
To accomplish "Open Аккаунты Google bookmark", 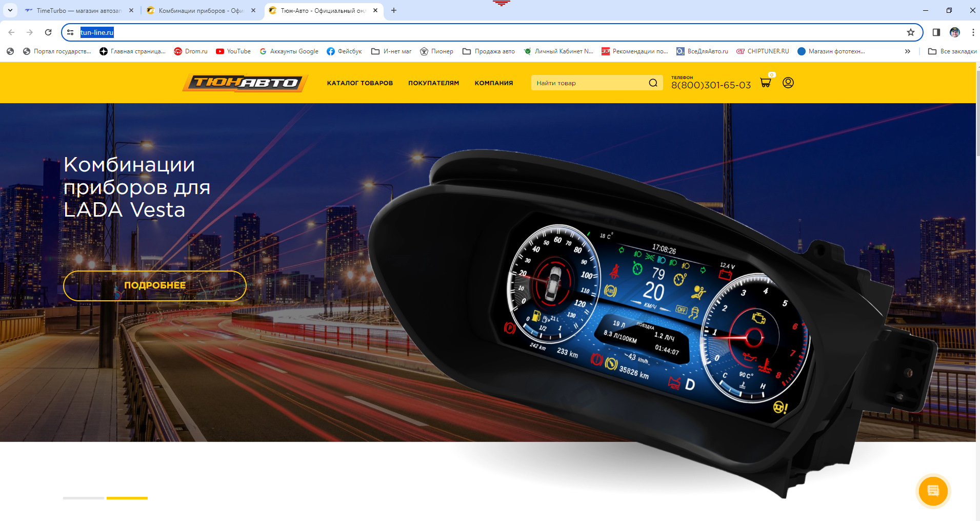I will [x=289, y=51].
